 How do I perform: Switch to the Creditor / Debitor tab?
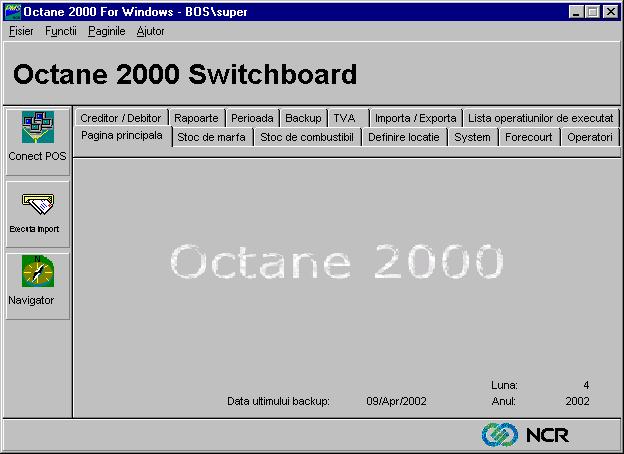pos(121,118)
